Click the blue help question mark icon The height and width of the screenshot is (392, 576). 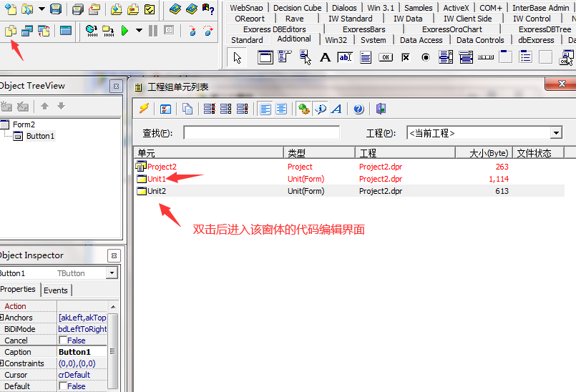coord(358,109)
